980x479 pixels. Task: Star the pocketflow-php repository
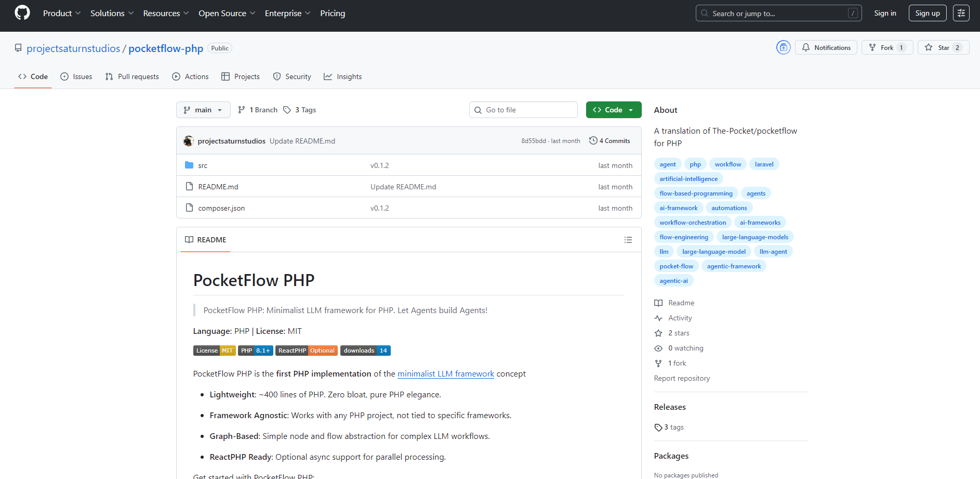[x=943, y=47]
